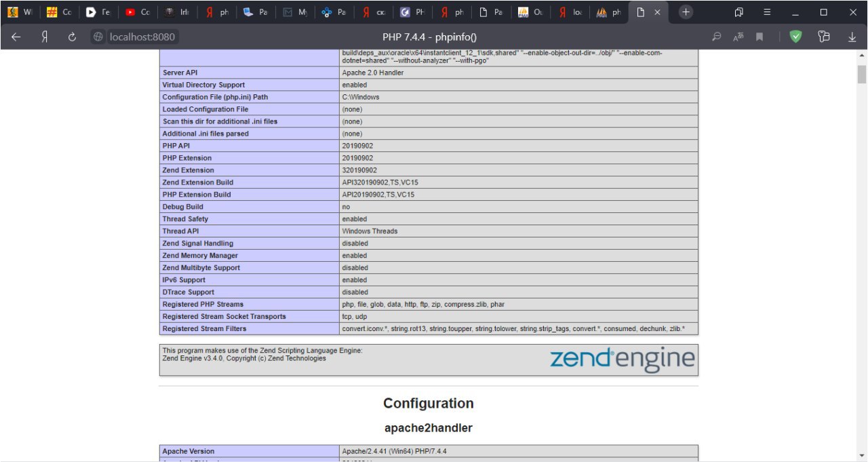This screenshot has height=462, width=868.
Task: Click 'Zend Signal Handling' label
Action: pos(198,244)
